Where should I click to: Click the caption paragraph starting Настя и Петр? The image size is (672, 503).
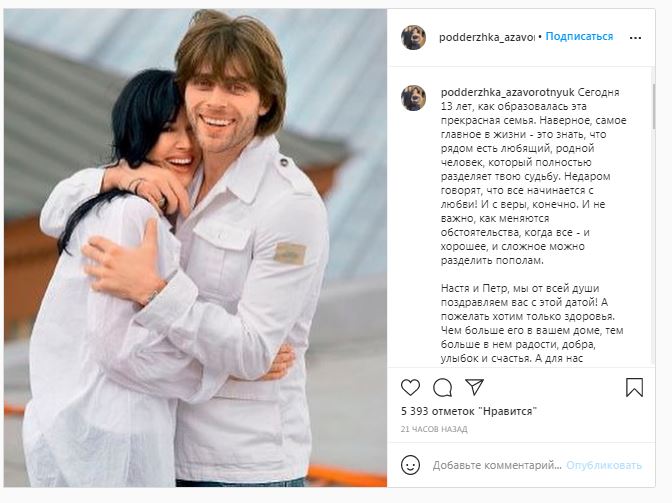coord(532,323)
